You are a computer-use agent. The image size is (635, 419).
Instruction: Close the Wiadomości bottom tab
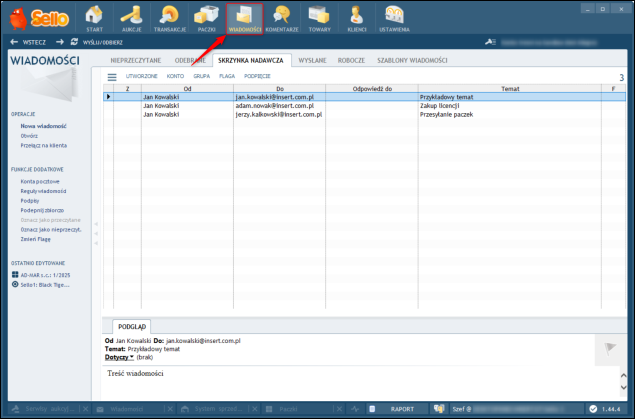pos(170,409)
